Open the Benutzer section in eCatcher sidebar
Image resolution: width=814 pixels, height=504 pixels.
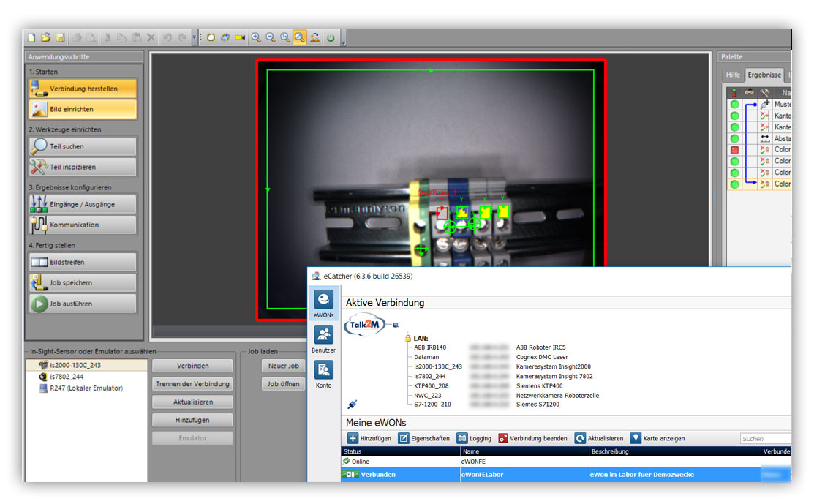[323, 339]
